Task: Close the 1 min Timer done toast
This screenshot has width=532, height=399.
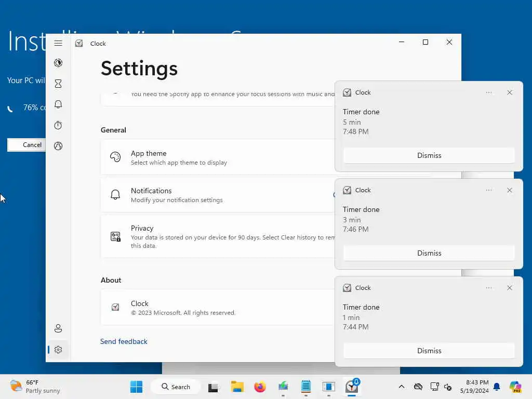Action: pos(509,288)
